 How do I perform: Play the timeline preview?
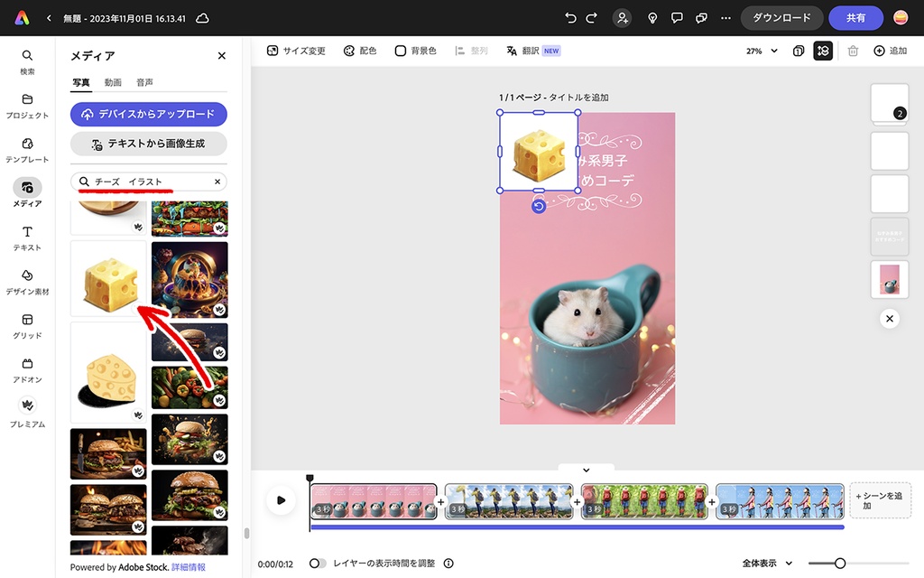pyautogui.click(x=282, y=500)
